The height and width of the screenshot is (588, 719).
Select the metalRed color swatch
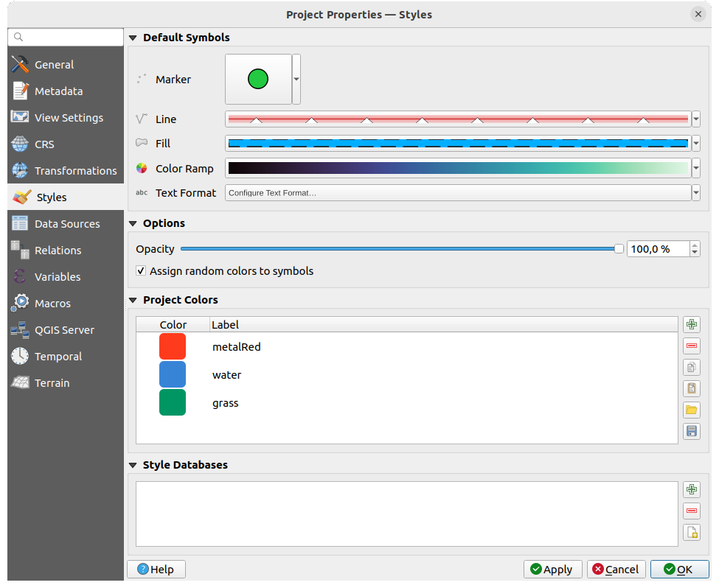173,346
